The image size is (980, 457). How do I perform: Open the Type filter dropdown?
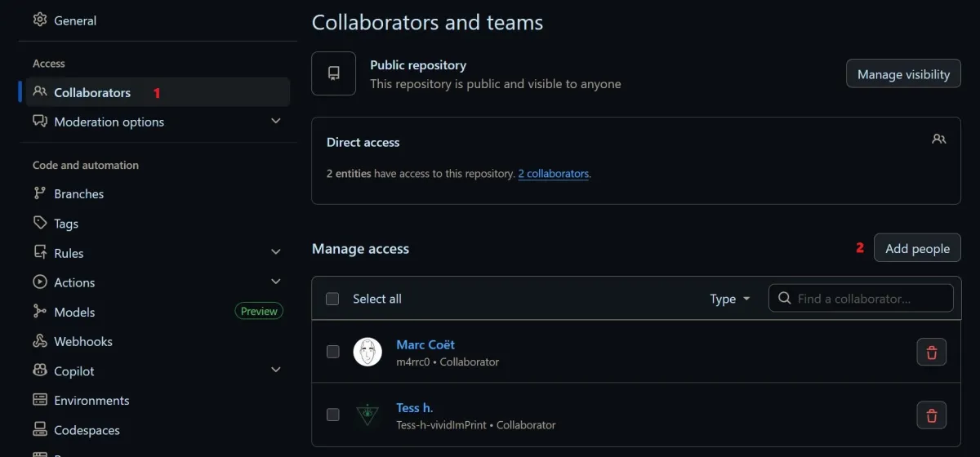tap(729, 299)
